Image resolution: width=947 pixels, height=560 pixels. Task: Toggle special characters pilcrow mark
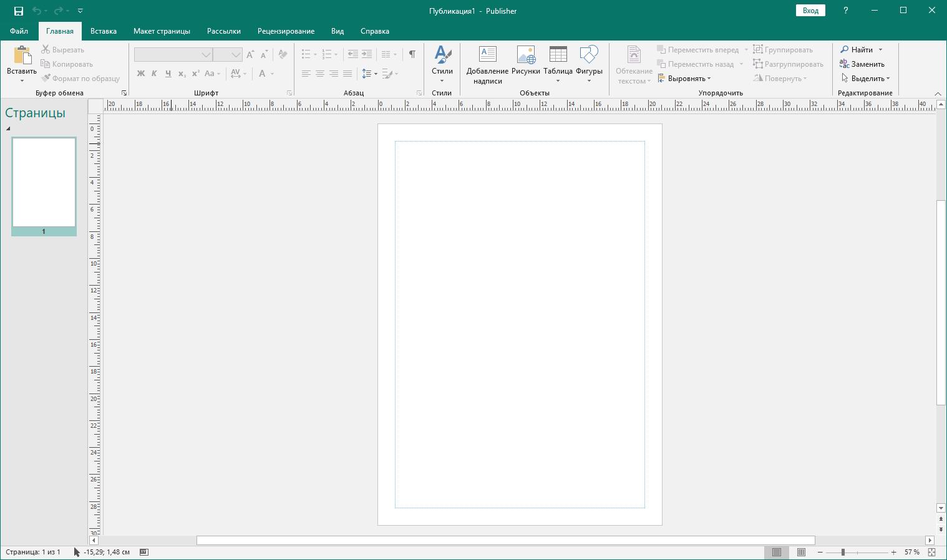pos(412,54)
